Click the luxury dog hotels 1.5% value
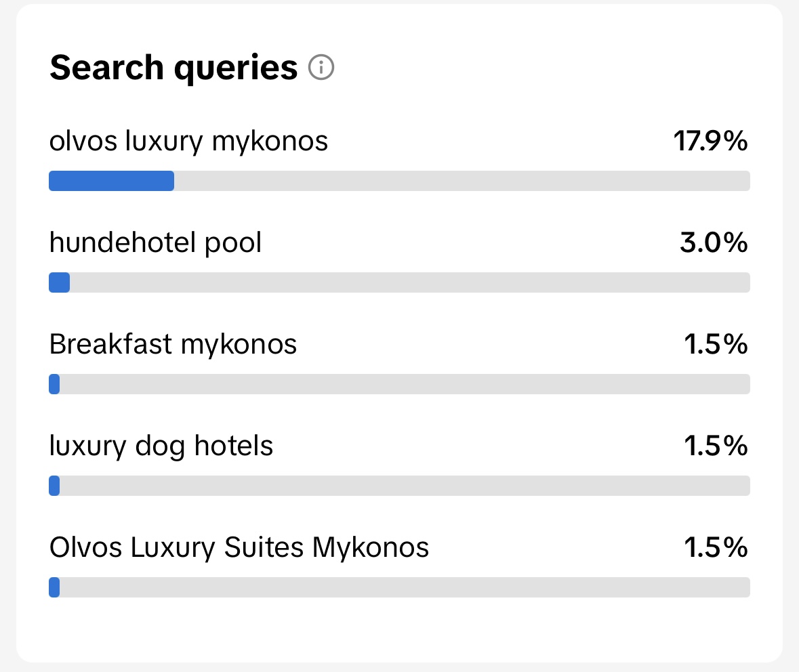 point(716,446)
